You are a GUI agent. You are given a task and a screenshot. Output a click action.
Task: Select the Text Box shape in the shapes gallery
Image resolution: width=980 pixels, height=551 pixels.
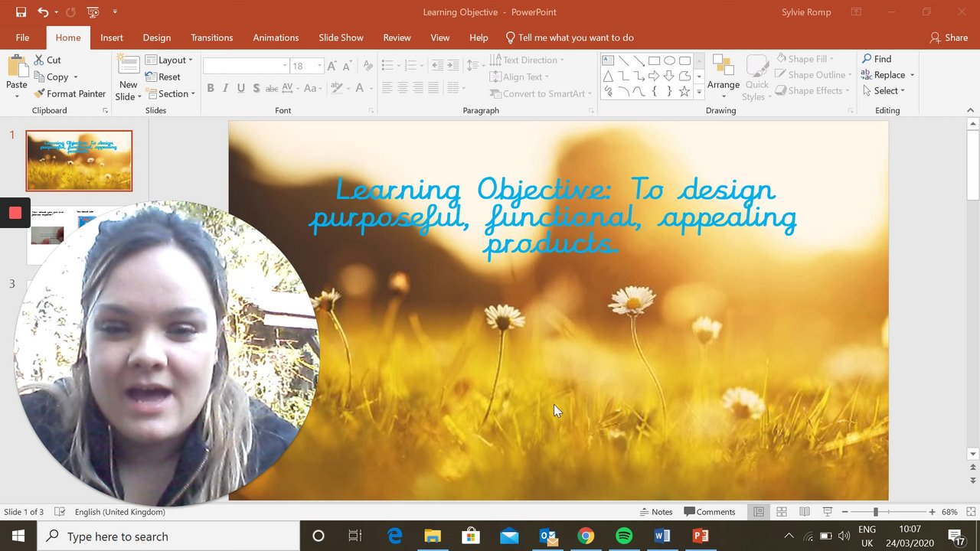[x=608, y=60]
